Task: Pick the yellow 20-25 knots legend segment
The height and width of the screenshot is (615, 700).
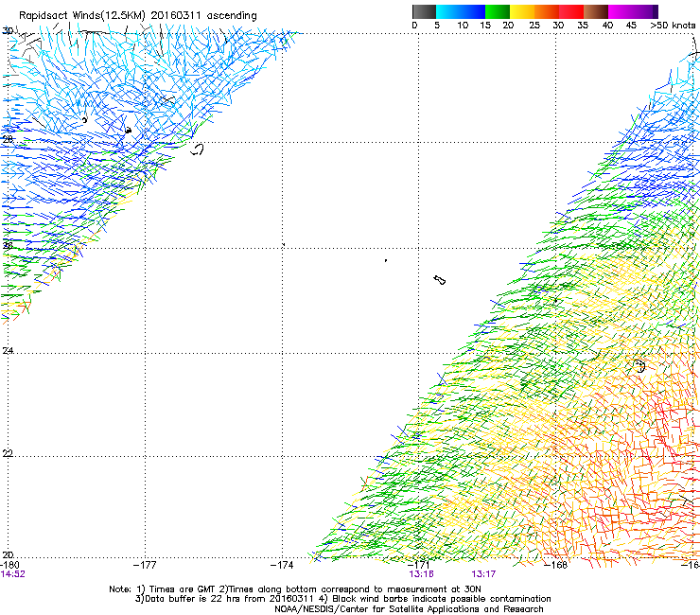Action: click(522, 11)
